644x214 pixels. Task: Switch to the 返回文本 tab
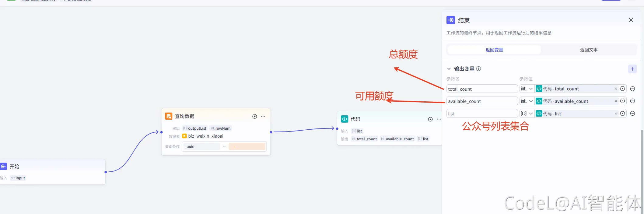click(589, 50)
